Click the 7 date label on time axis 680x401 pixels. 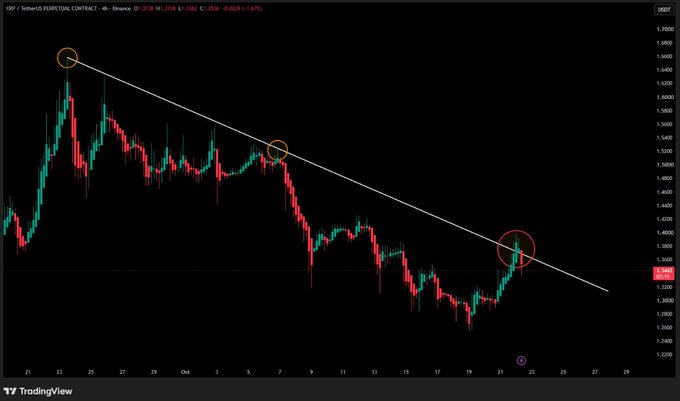click(x=280, y=372)
